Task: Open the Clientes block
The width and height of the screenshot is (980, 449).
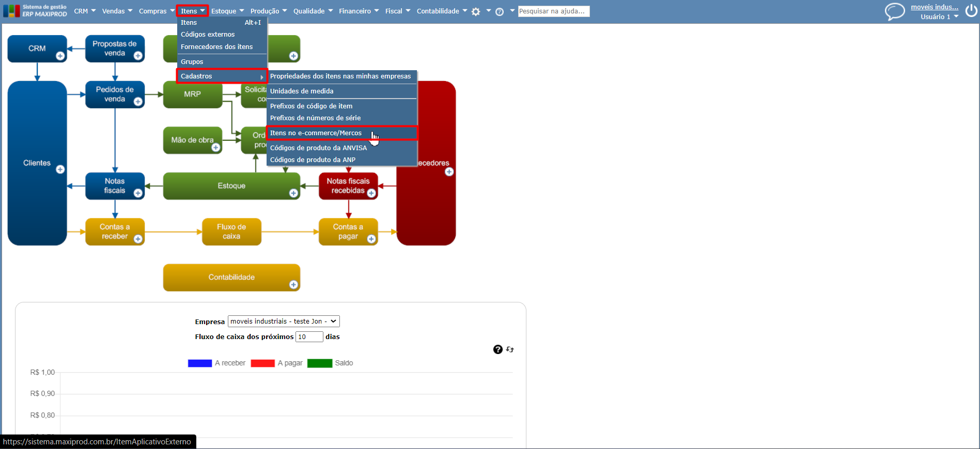Action: (37, 163)
